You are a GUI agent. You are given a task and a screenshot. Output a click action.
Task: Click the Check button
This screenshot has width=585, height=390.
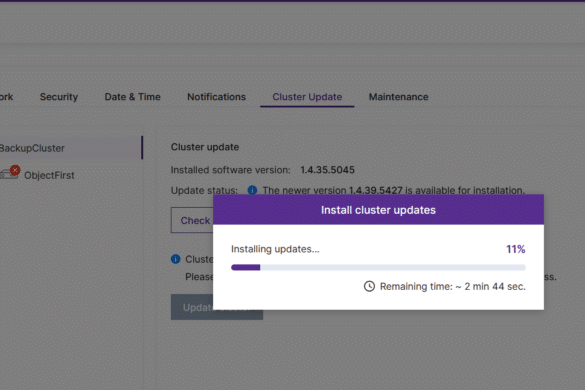click(192, 220)
